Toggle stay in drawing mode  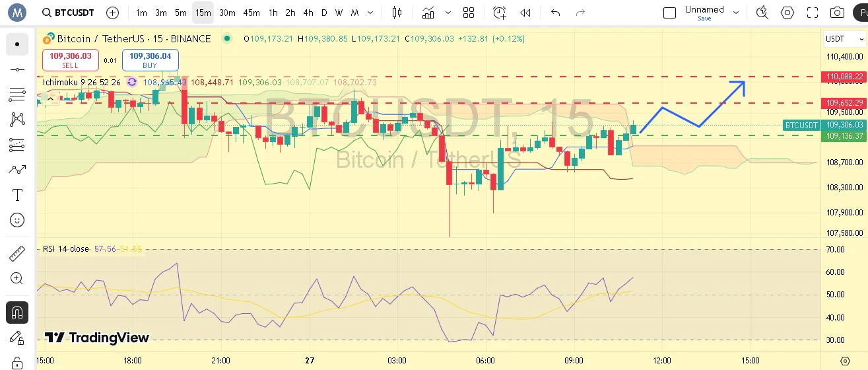[x=17, y=337]
